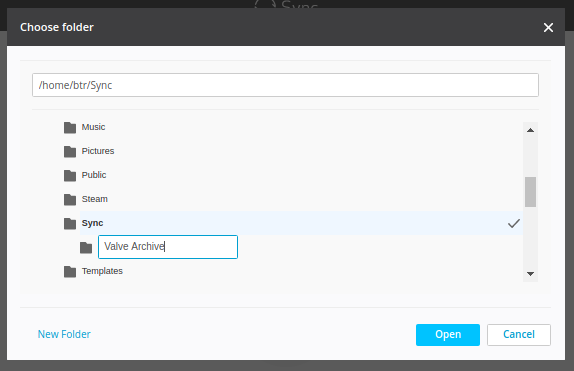Click the Cancel button

click(x=519, y=335)
